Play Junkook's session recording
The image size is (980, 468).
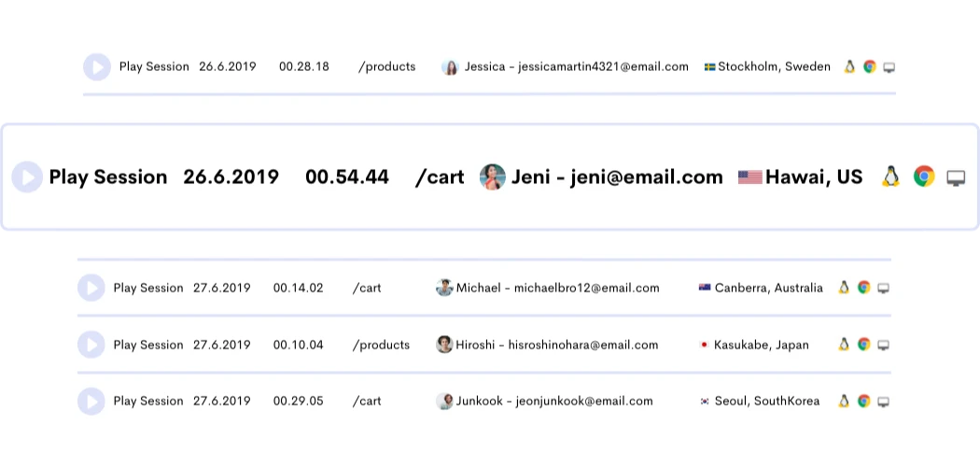[x=91, y=401]
